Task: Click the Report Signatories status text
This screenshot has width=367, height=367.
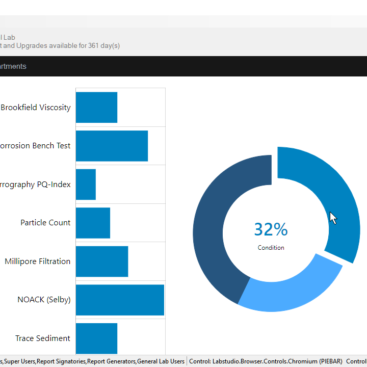Action: [x=61, y=361]
